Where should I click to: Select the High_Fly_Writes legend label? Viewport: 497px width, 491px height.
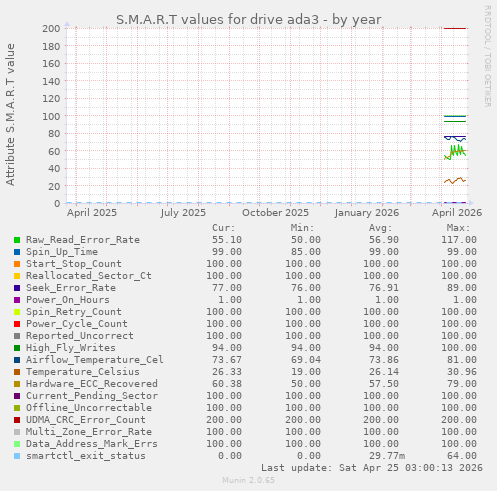tap(71, 348)
